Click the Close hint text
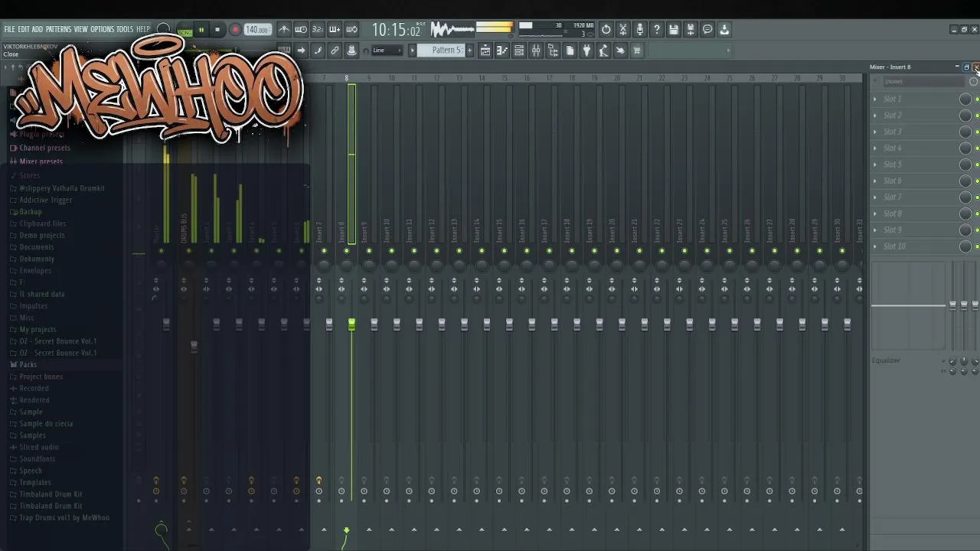Screen dimensions: 980x551 click(x=11, y=55)
